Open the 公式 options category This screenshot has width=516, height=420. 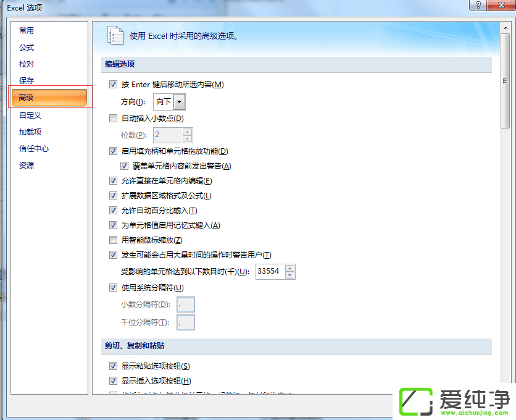tap(27, 48)
